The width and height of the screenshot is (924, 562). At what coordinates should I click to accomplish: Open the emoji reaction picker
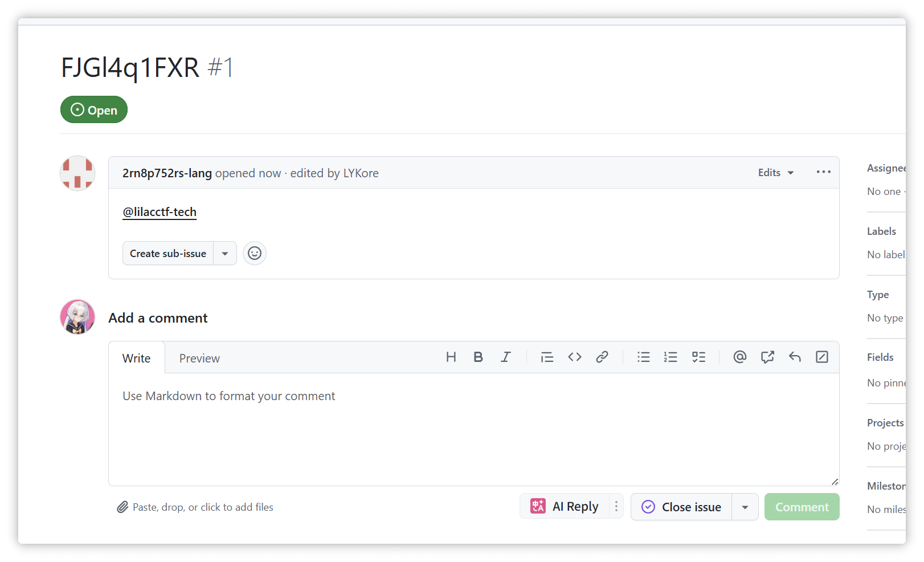[x=255, y=253]
